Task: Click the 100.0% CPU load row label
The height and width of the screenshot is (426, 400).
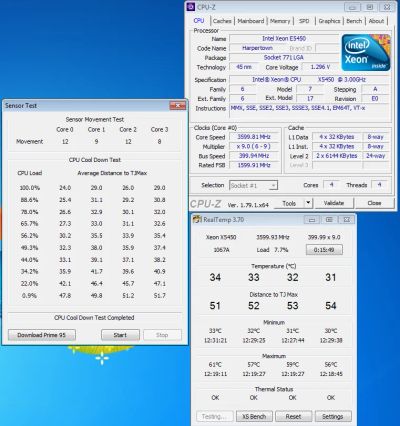Action: point(30,188)
